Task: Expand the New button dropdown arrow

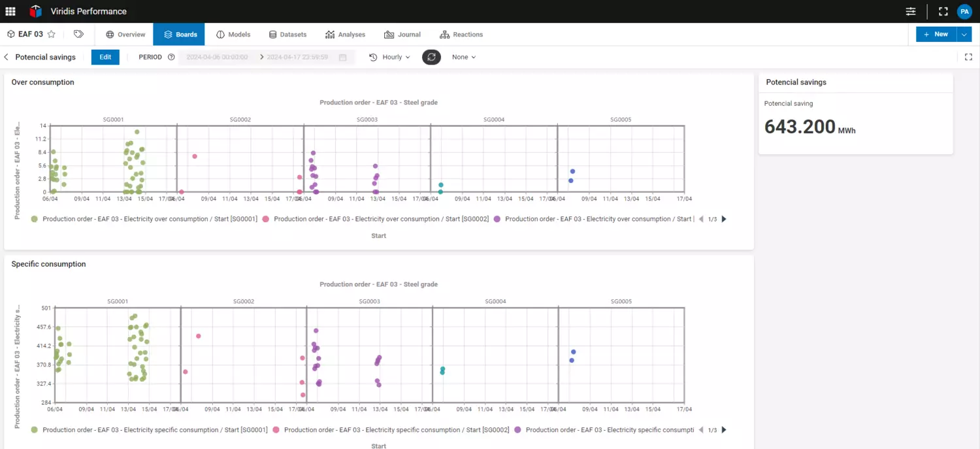Action: [x=965, y=35]
